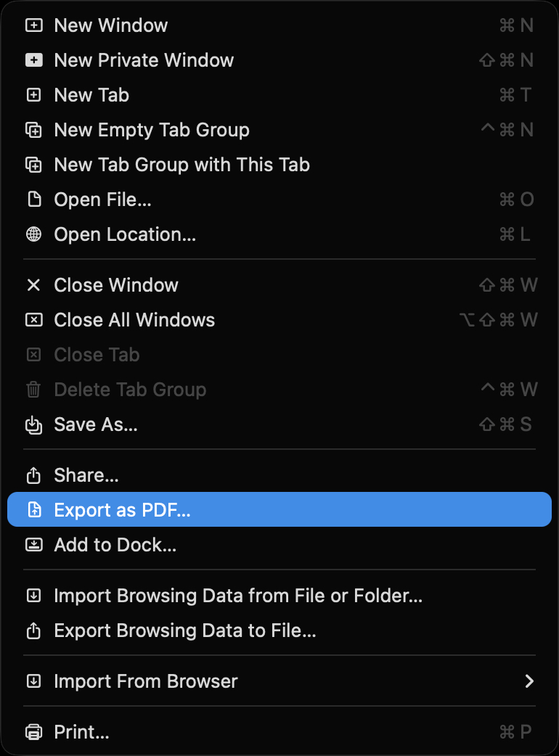Click the Share icon
559x756 pixels.
(33, 475)
